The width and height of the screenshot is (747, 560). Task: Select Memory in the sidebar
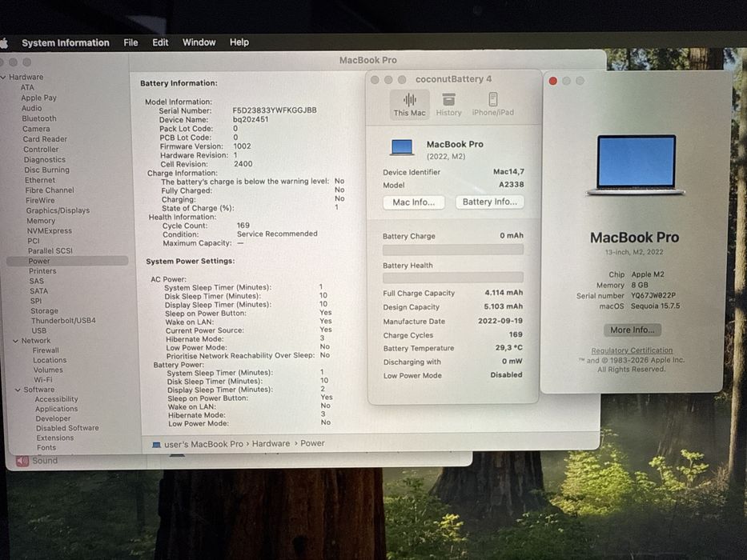coord(41,221)
